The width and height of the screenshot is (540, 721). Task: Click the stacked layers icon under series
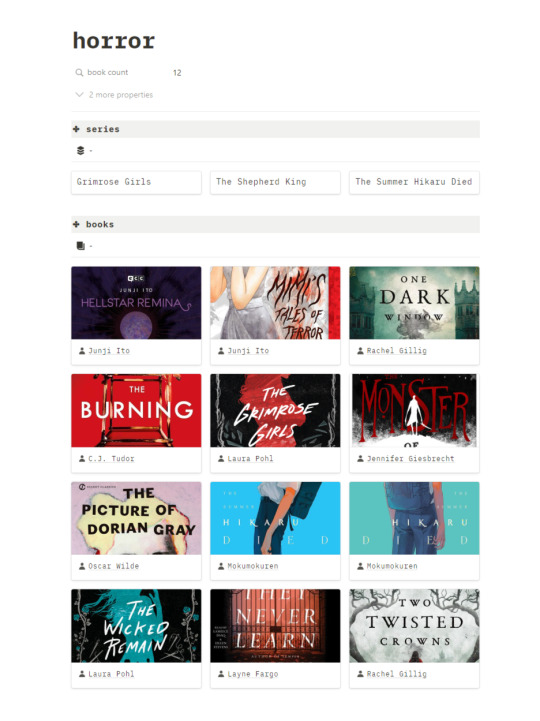click(x=80, y=150)
